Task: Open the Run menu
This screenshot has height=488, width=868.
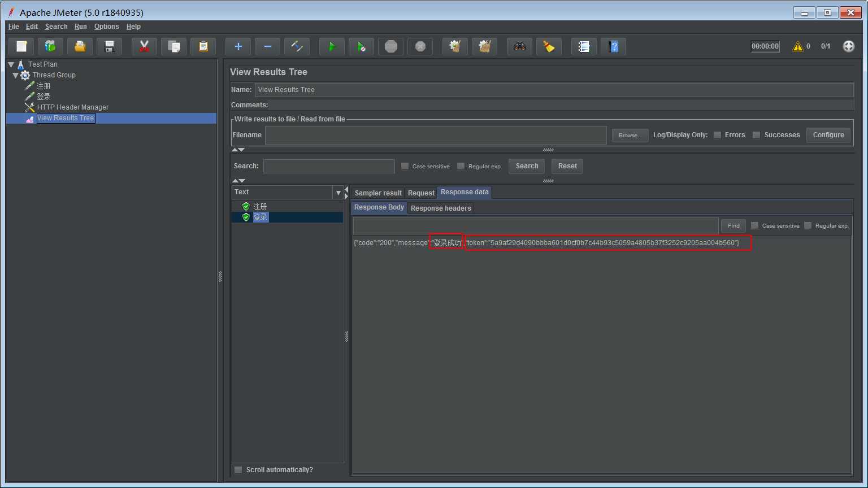Action: point(81,27)
